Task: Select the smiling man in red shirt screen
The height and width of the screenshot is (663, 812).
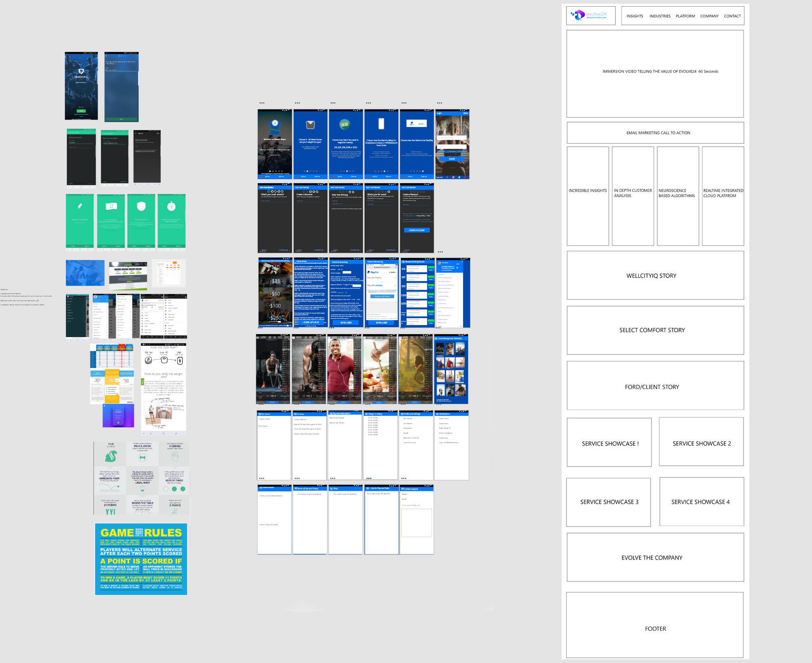Action: (x=344, y=369)
